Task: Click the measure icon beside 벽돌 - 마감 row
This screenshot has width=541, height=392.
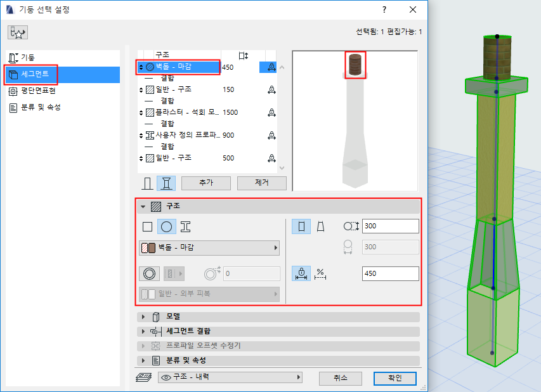Action: point(270,68)
